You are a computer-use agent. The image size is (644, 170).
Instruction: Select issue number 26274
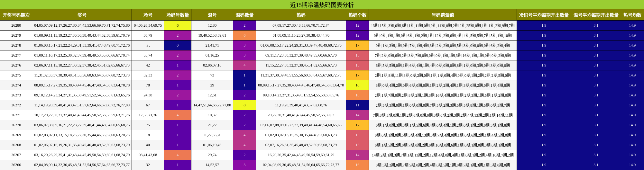click(x=16, y=85)
